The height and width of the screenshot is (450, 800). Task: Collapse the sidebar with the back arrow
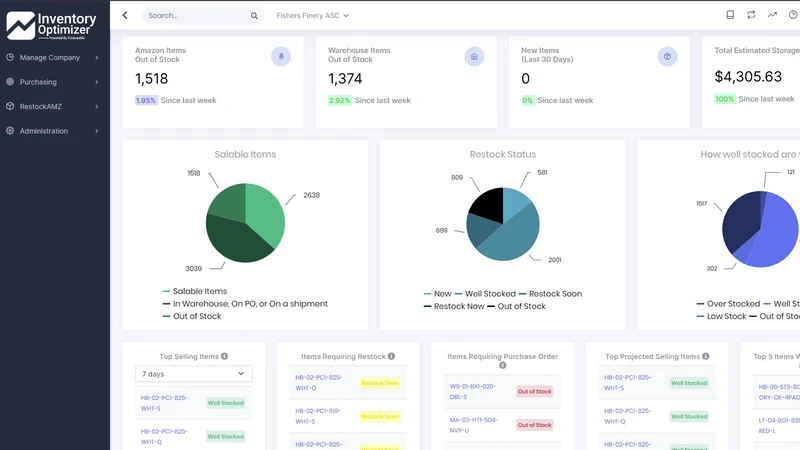(125, 15)
